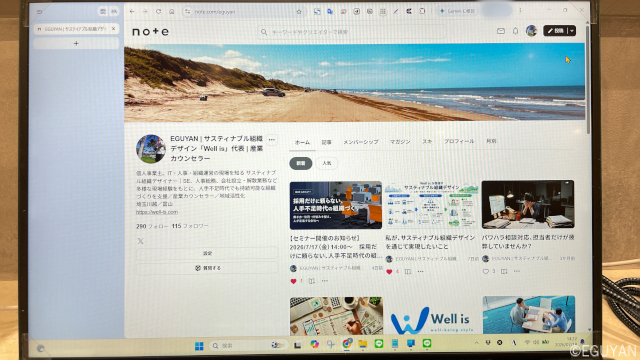
Task: Click the note logo in the header
Action: [x=150, y=31]
